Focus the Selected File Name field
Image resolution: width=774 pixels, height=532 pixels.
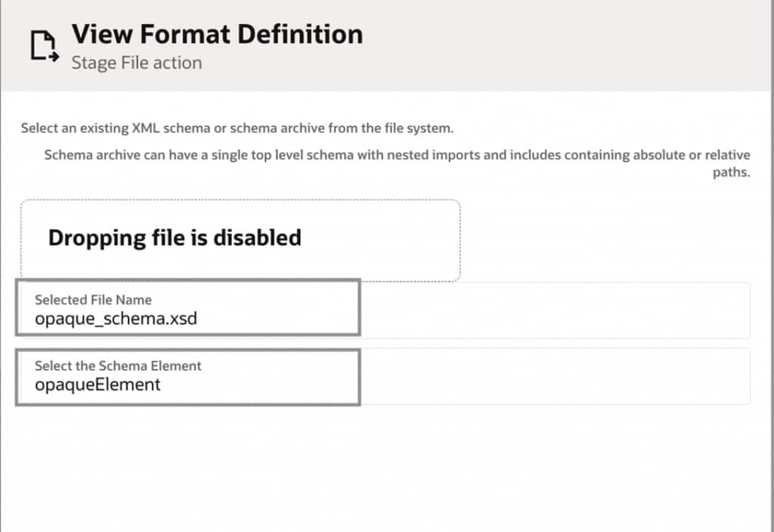coord(187,308)
